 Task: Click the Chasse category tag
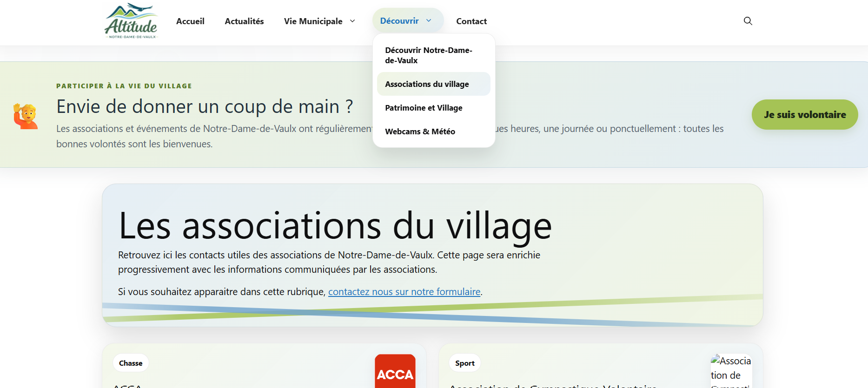pos(131,363)
